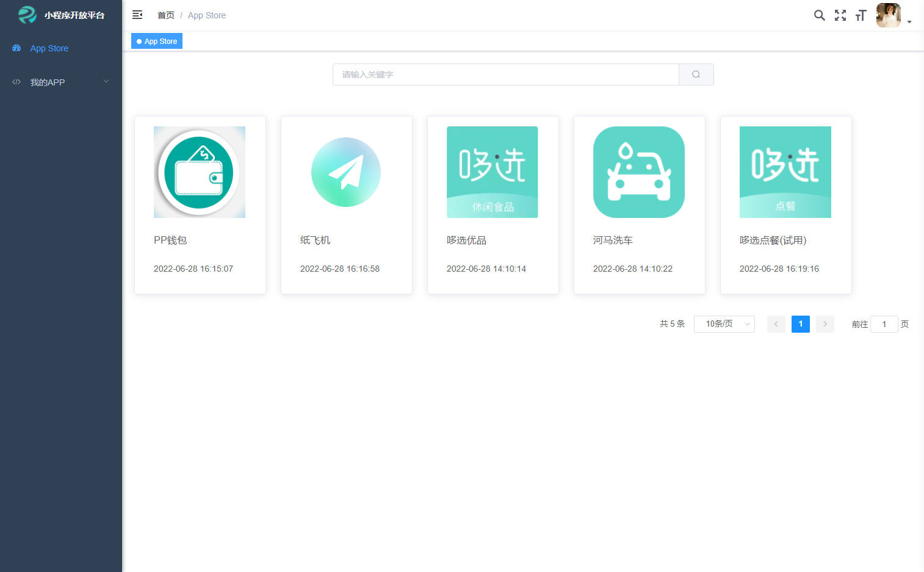Open the 10条/页 page size dropdown
The image size is (924, 572).
(x=724, y=324)
